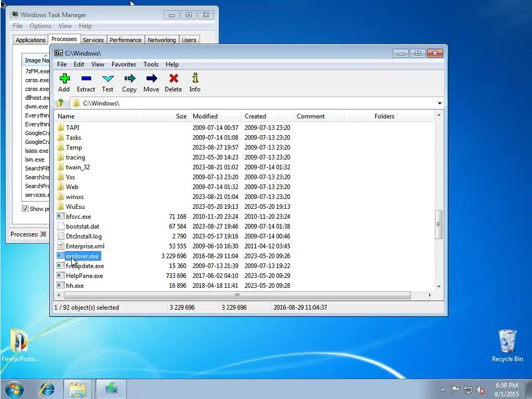Sort by the Name column header
The height and width of the screenshot is (399, 532).
click(96, 116)
